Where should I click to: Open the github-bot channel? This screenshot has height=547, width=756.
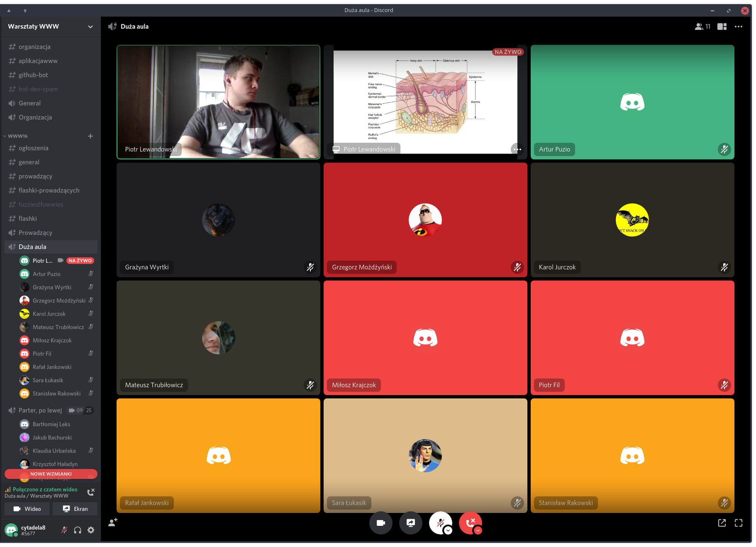point(51,75)
